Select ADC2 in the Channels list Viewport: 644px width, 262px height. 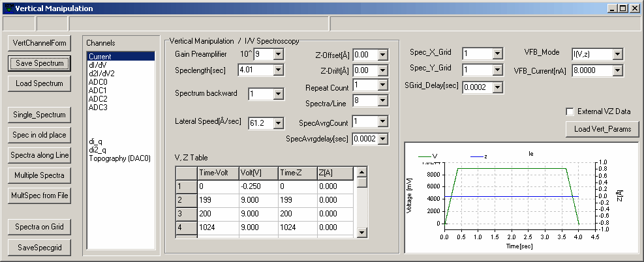click(121, 99)
